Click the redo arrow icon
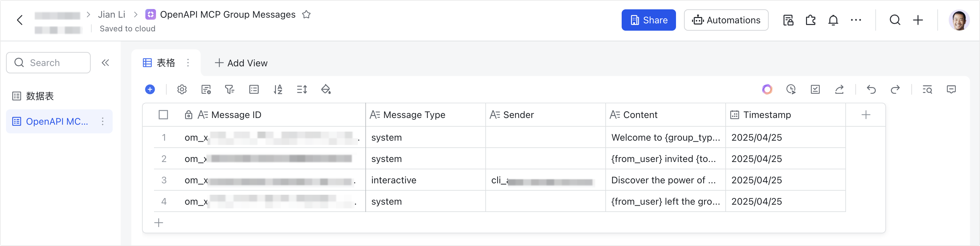Viewport: 980px width, 246px height. point(895,89)
